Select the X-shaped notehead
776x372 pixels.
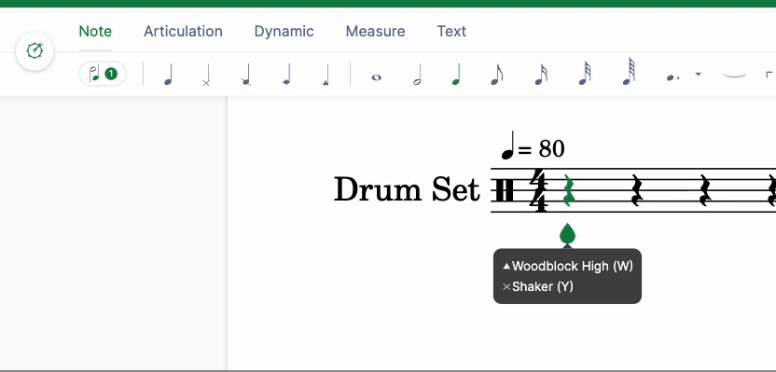(206, 75)
